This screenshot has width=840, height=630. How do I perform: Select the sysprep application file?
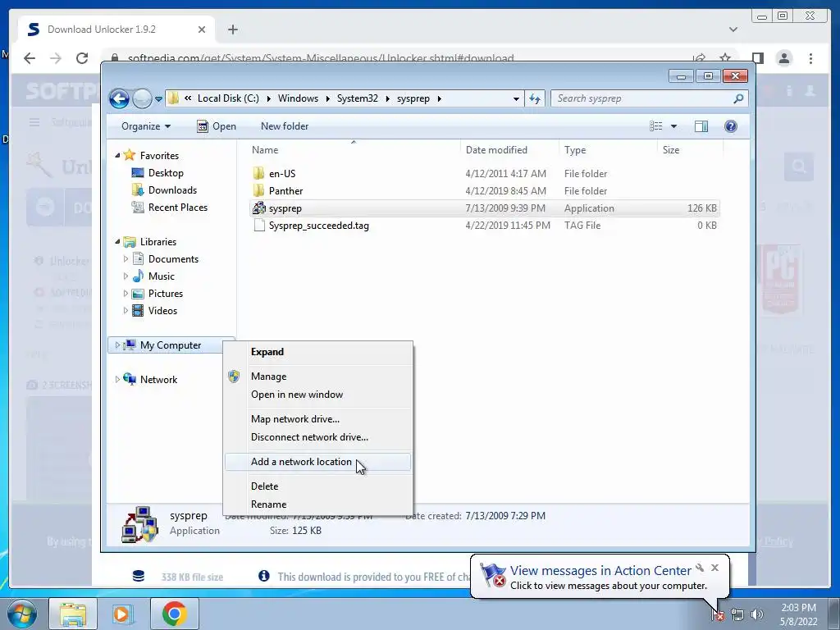484,208
